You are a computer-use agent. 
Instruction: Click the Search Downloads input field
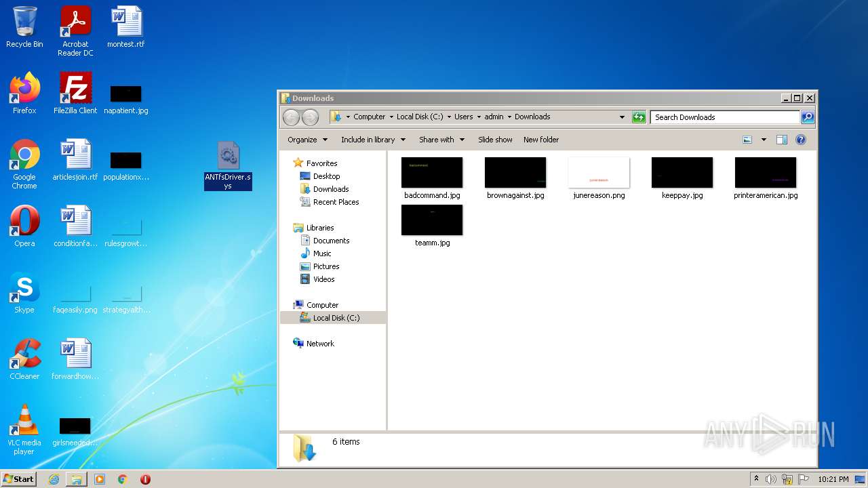(x=724, y=117)
